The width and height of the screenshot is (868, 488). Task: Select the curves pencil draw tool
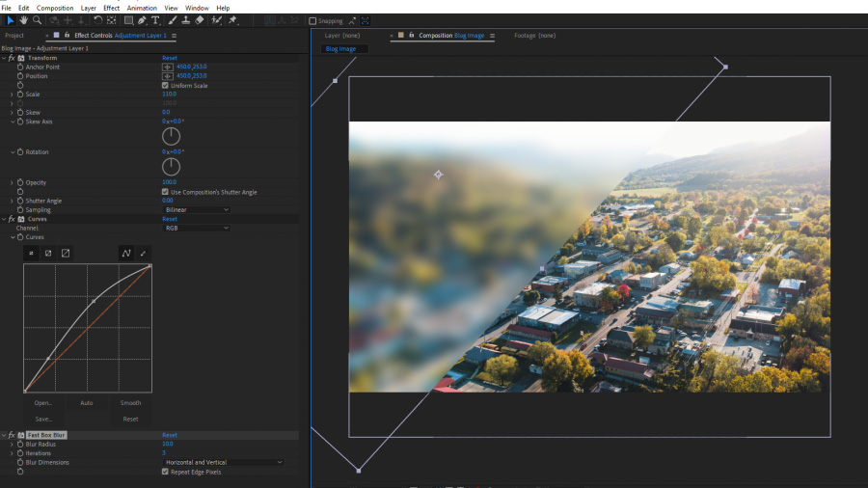(x=144, y=253)
